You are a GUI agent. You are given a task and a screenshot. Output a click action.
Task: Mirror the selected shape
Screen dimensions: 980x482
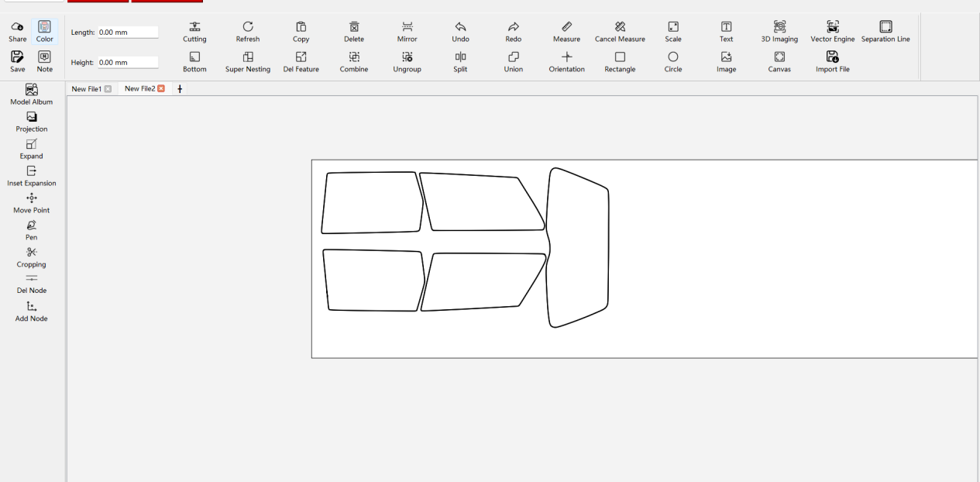coord(406,31)
